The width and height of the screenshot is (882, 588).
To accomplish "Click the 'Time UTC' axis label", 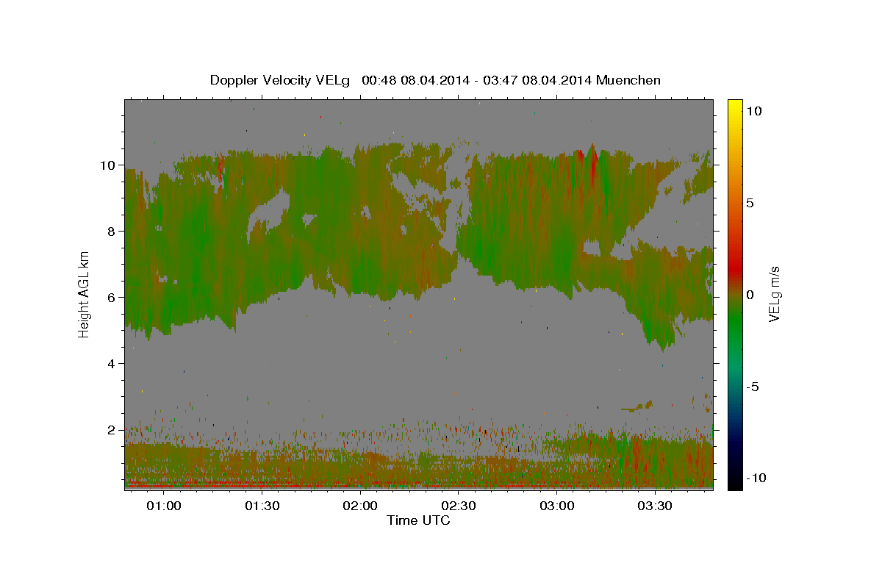I will pos(418,520).
